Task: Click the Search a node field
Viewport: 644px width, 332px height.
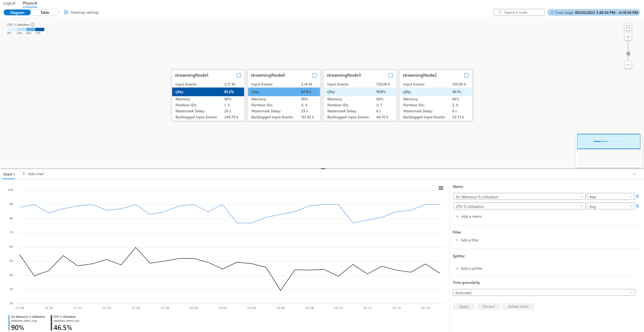Action: pyautogui.click(x=519, y=13)
